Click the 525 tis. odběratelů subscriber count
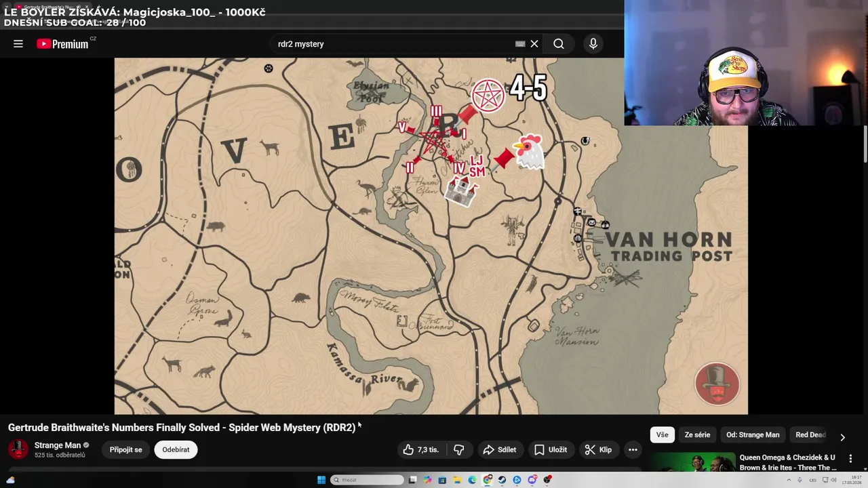 (60, 455)
